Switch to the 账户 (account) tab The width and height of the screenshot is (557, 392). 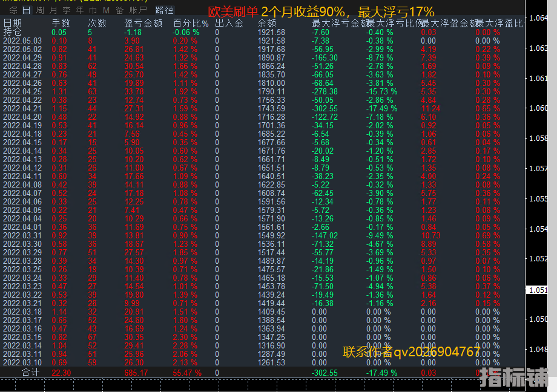tap(138, 10)
